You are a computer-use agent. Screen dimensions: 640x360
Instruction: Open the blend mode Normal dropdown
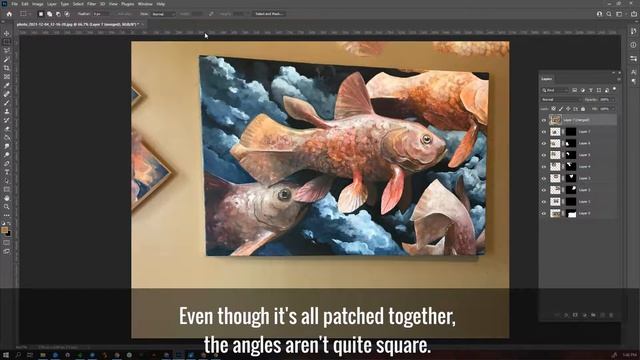point(560,100)
